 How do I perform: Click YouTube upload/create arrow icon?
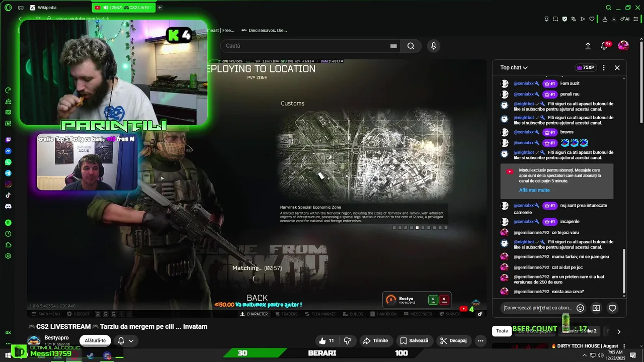(x=588, y=46)
